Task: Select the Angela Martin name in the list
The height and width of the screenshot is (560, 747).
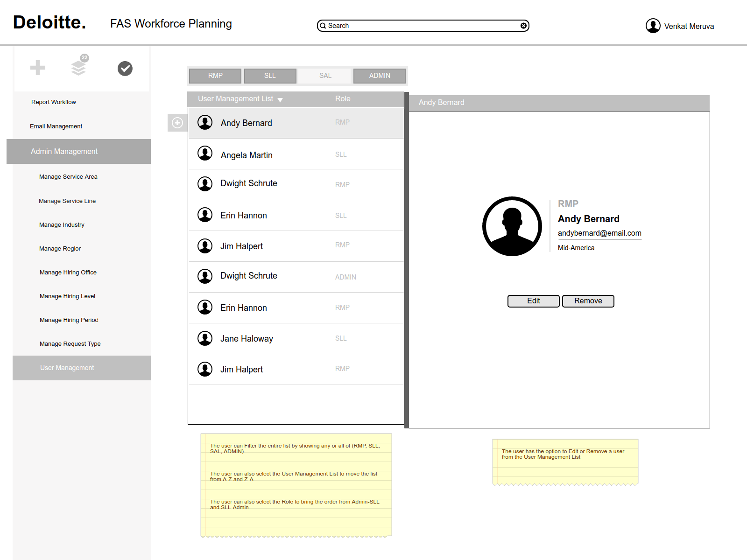Action: click(x=247, y=155)
